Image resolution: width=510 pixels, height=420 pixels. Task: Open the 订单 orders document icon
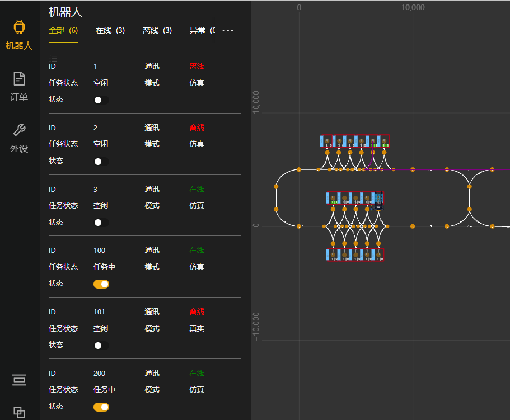pos(19,79)
